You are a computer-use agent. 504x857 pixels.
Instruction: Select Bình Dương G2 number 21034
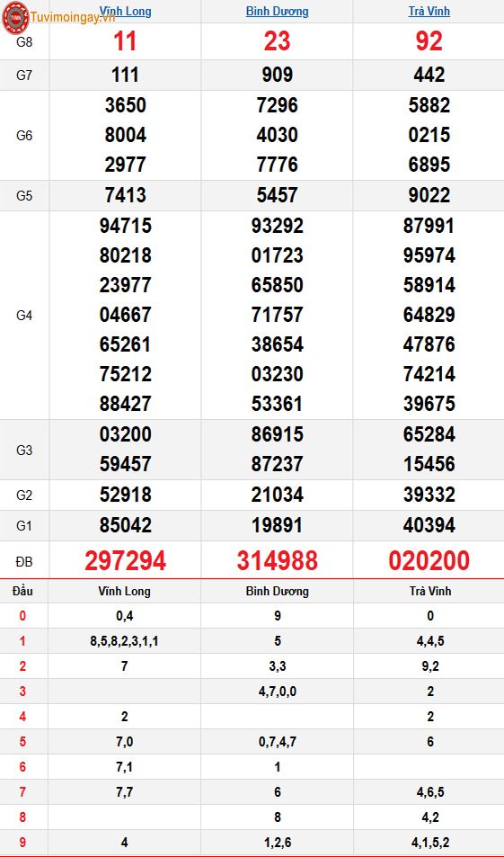point(278,495)
